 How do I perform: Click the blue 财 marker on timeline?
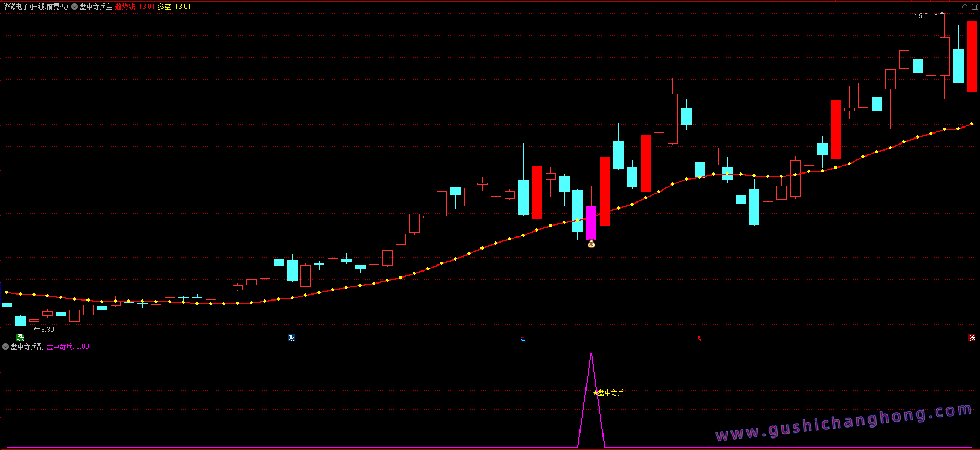point(292,337)
